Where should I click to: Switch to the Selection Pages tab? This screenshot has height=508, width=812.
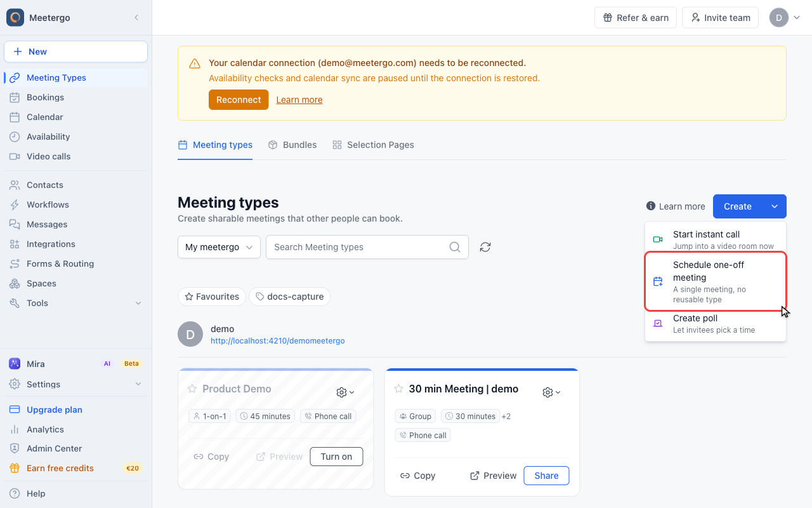coord(373,145)
